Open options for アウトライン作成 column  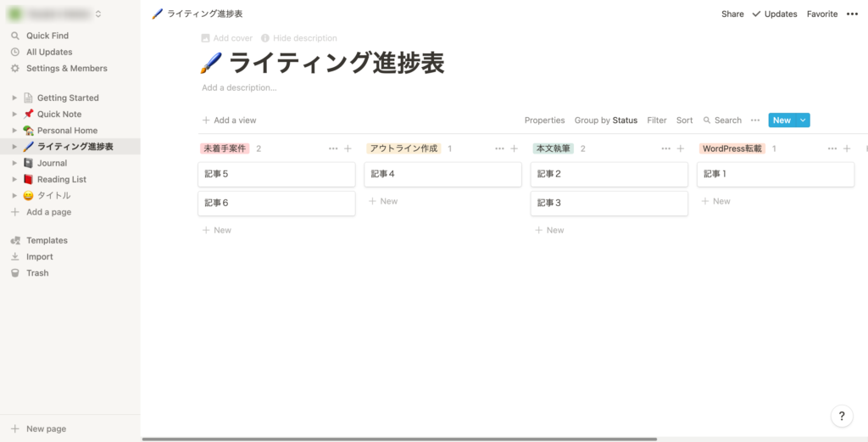point(499,148)
